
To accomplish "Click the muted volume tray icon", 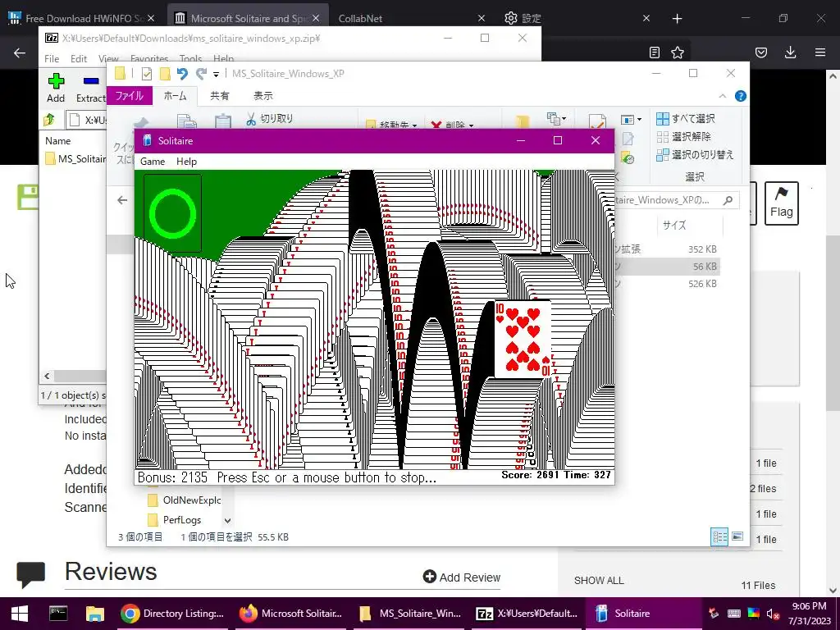I will (x=772, y=614).
